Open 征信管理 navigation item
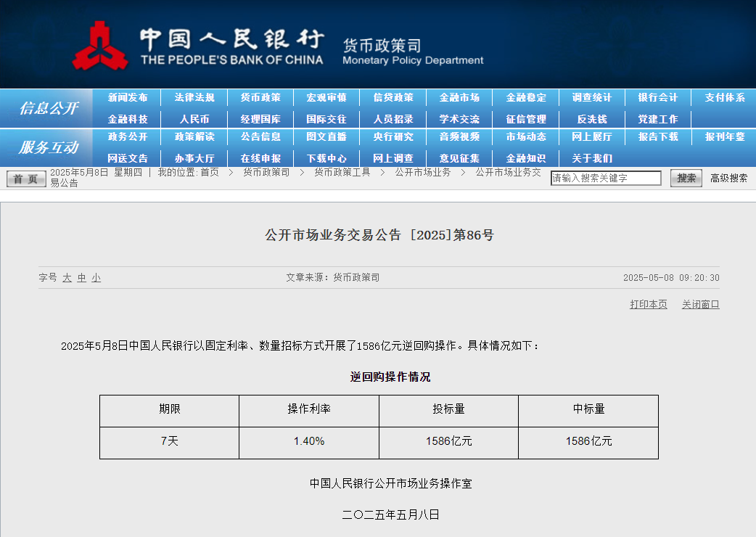This screenshot has height=537, width=756. [x=525, y=119]
